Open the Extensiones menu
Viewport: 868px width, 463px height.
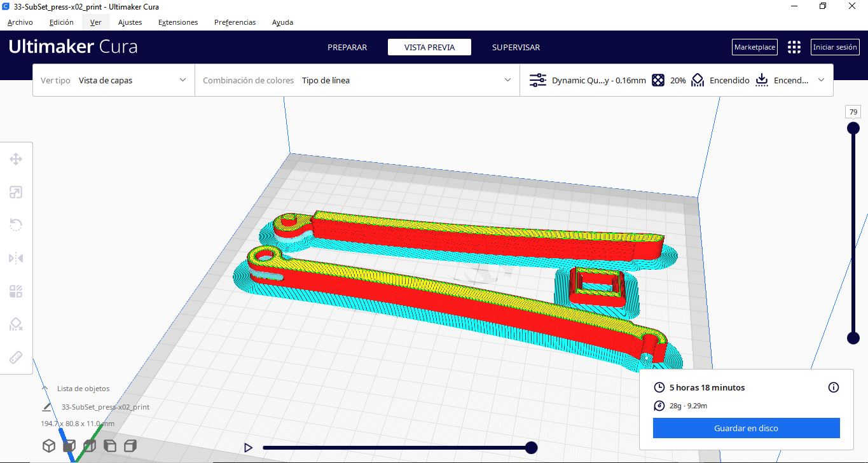pos(178,22)
